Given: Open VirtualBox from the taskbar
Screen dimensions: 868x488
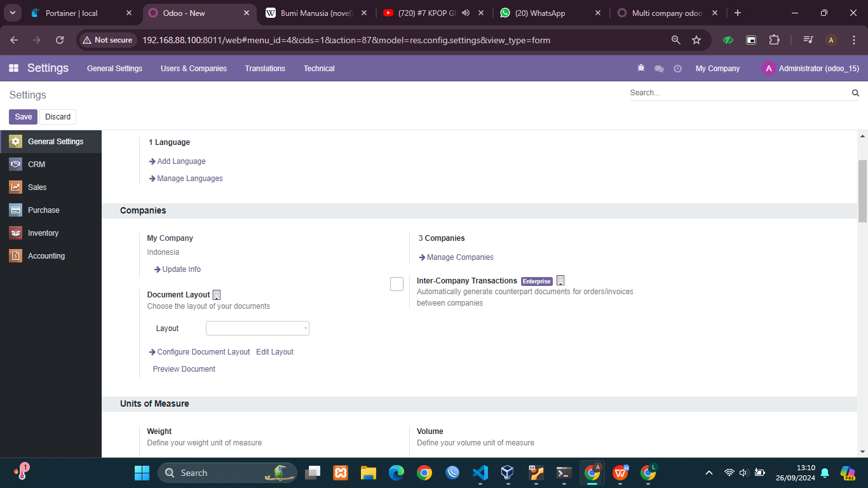Looking at the screenshot, I should point(507,473).
